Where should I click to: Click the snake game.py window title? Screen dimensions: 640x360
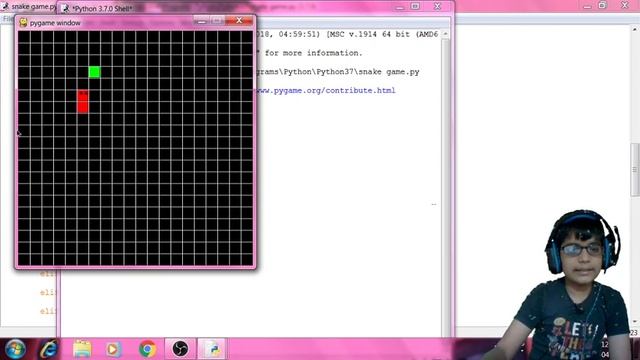[x=33, y=7]
